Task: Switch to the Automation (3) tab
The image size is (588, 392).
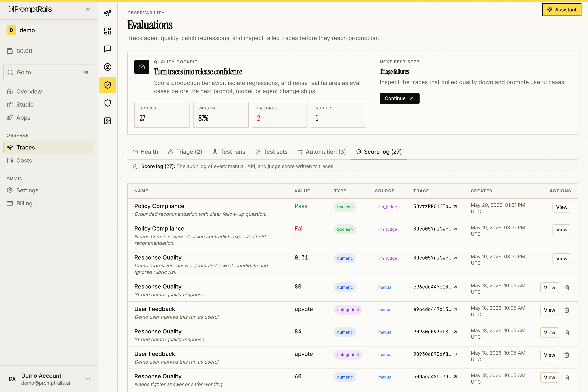Action: [x=322, y=152]
